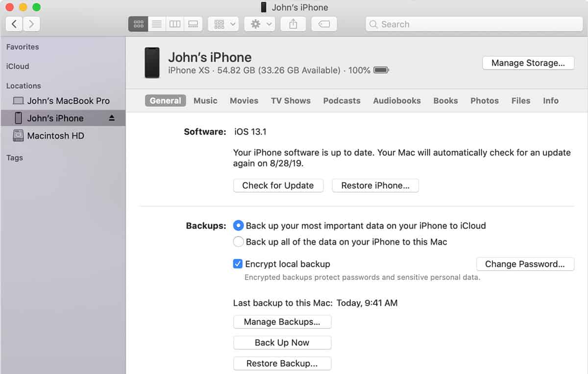This screenshot has width=588, height=374.
Task: Open the Photos tab
Action: pos(485,100)
